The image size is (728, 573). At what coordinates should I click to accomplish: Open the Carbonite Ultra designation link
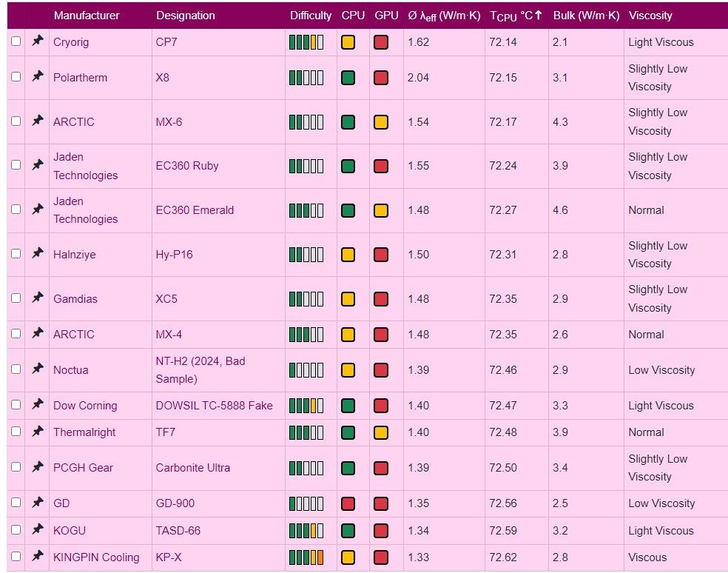tap(192, 467)
